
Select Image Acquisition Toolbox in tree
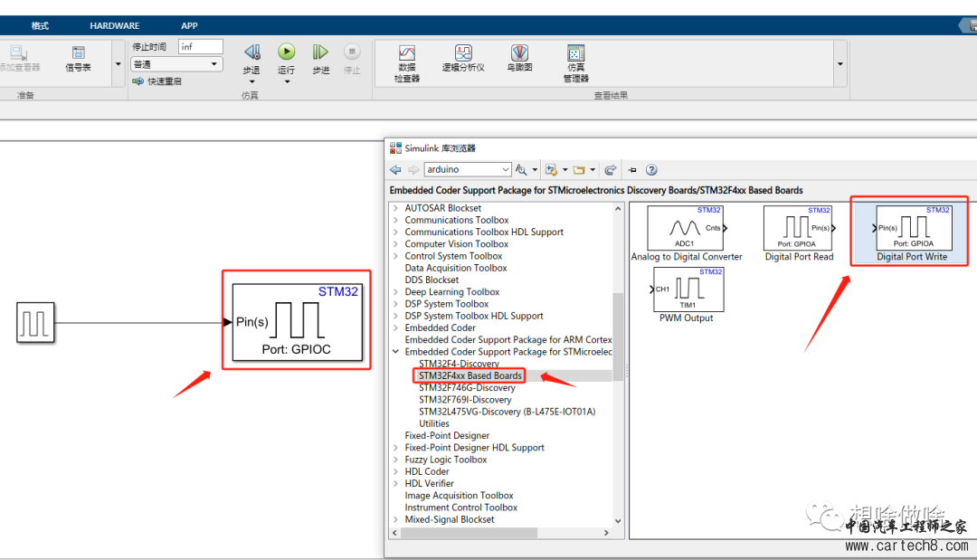tap(459, 495)
